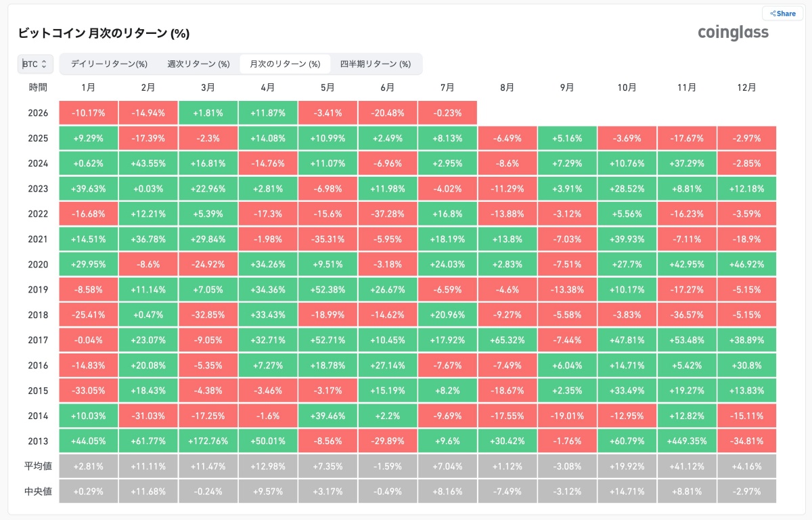
Task: Click the +27.14% cell for June 2016
Action: click(388, 365)
